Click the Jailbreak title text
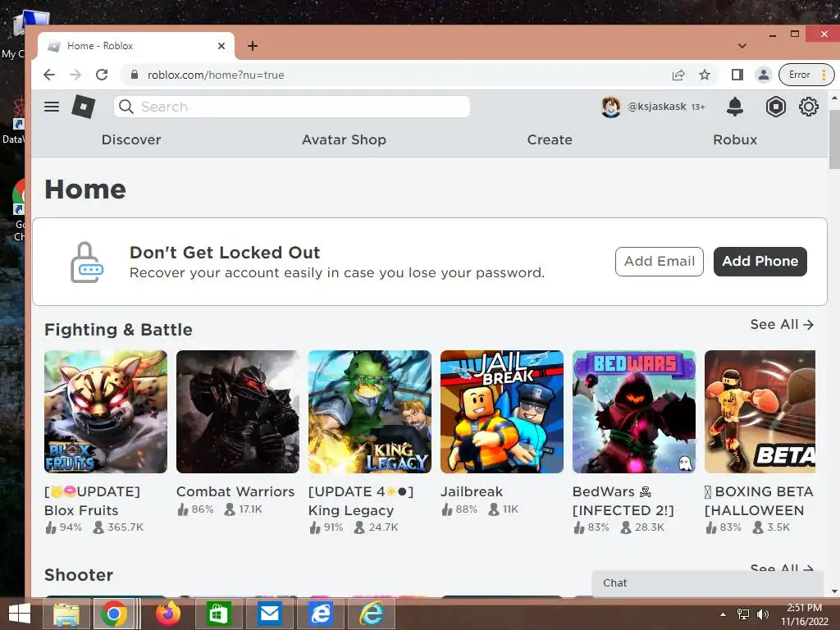840x630 pixels. coord(472,492)
